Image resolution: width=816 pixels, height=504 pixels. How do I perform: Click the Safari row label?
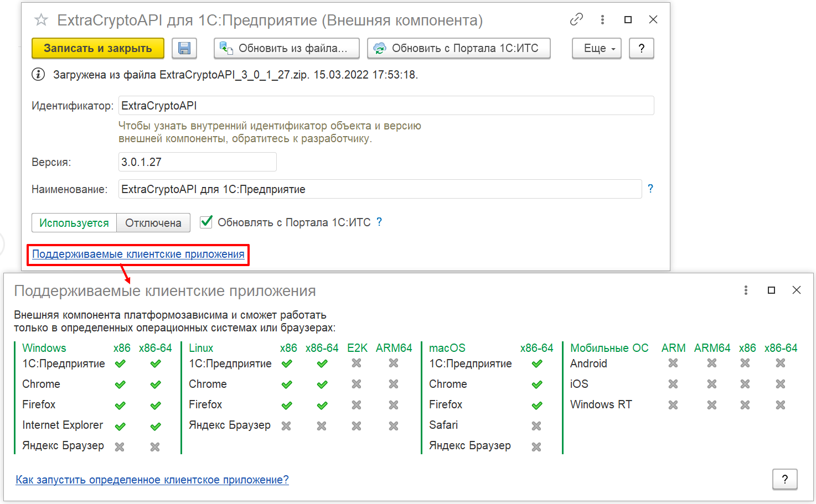click(x=443, y=425)
